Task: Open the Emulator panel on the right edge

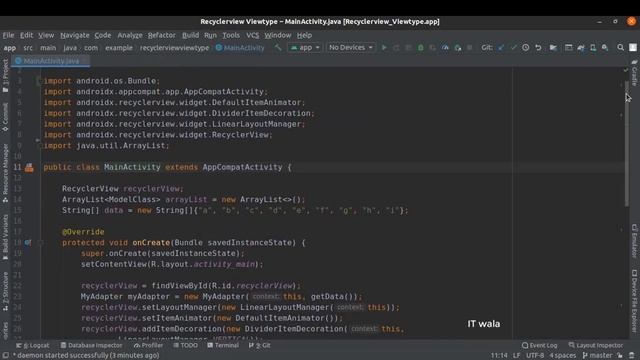Action: [x=634, y=241]
